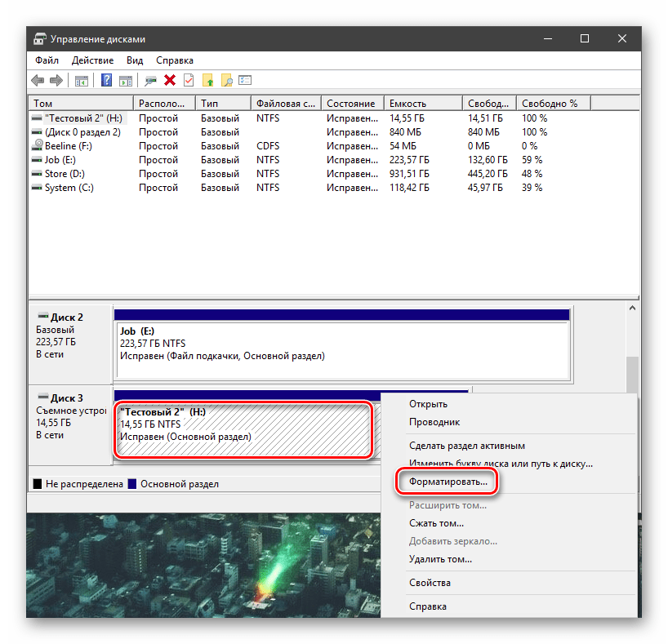Select the Job (E:) volume row
Image resolution: width=668 pixels, height=644 pixels.
click(334, 160)
